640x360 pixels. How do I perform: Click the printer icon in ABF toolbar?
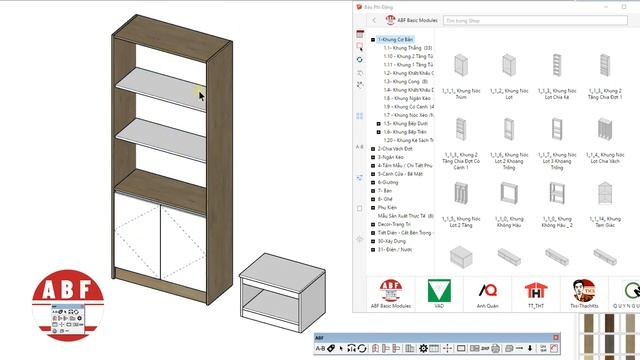click(x=496, y=349)
